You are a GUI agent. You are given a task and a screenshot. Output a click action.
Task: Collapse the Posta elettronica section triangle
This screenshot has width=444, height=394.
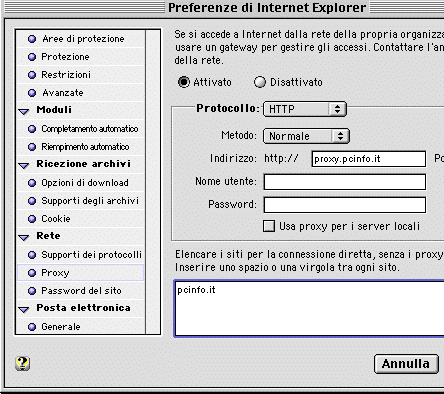(24, 310)
